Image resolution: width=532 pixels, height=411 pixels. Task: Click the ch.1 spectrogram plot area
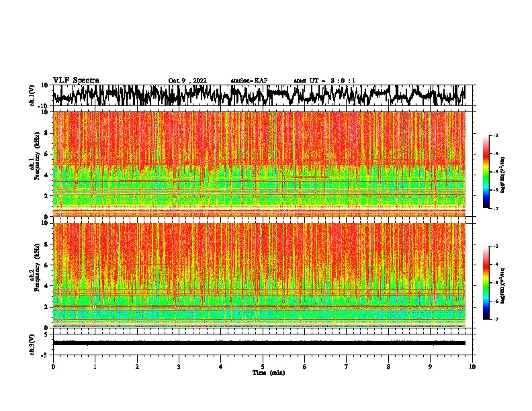[x=259, y=164]
